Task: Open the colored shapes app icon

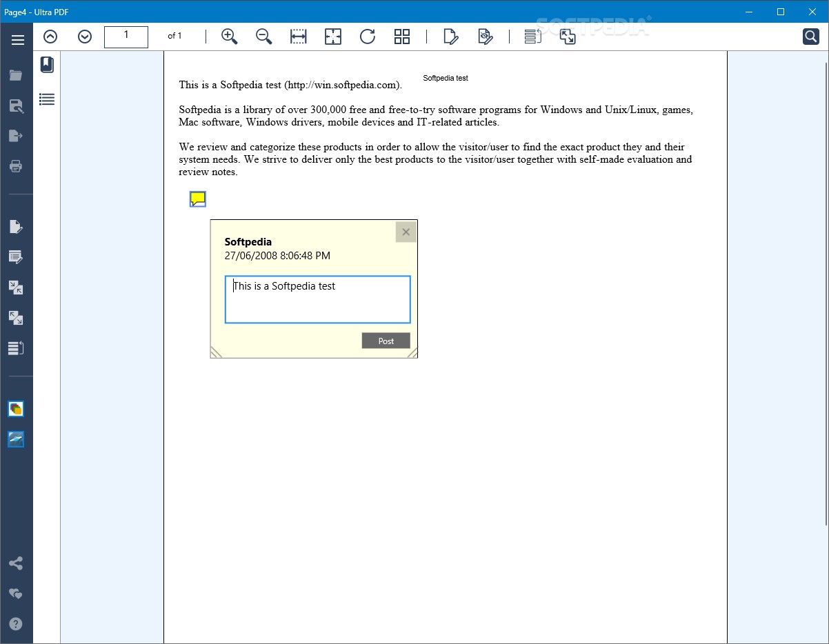Action: 16,409
